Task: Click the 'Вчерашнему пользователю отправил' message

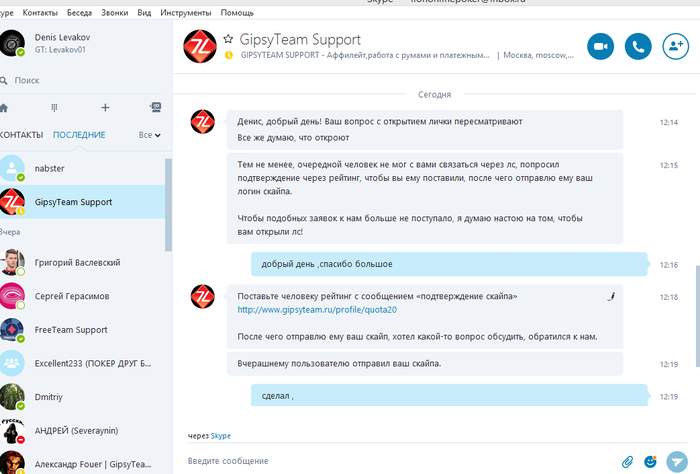Action: (425, 363)
